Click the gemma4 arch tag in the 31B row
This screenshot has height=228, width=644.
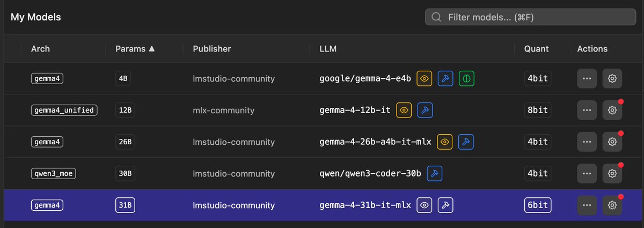click(x=47, y=205)
